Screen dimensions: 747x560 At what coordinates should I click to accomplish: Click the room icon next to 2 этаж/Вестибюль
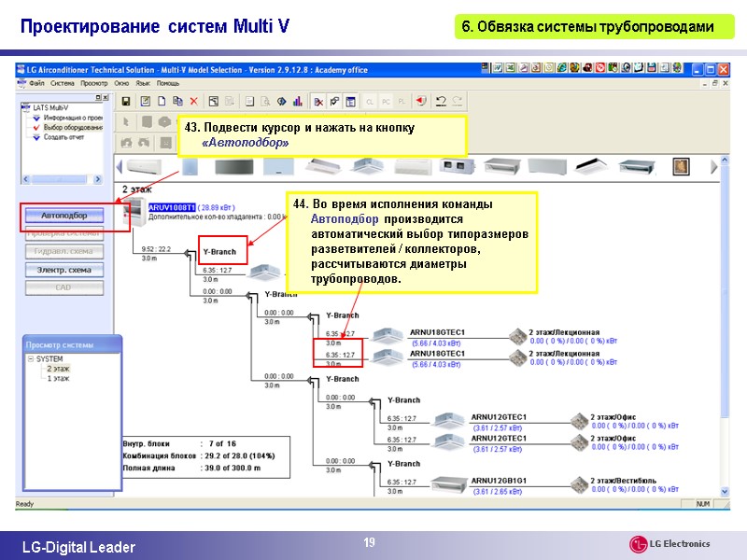coord(579,485)
